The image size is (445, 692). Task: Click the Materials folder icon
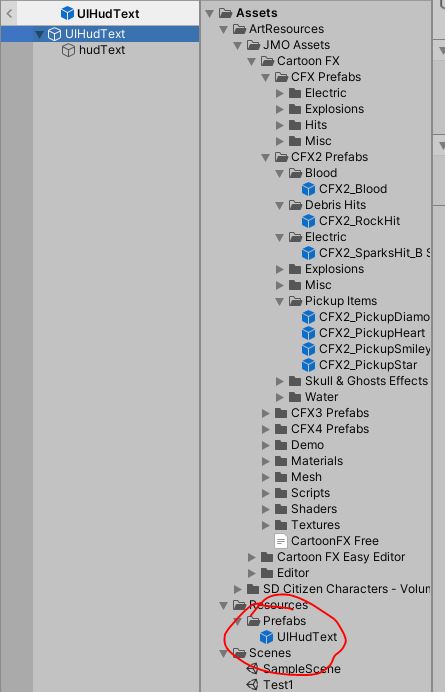pyautogui.click(x=281, y=461)
